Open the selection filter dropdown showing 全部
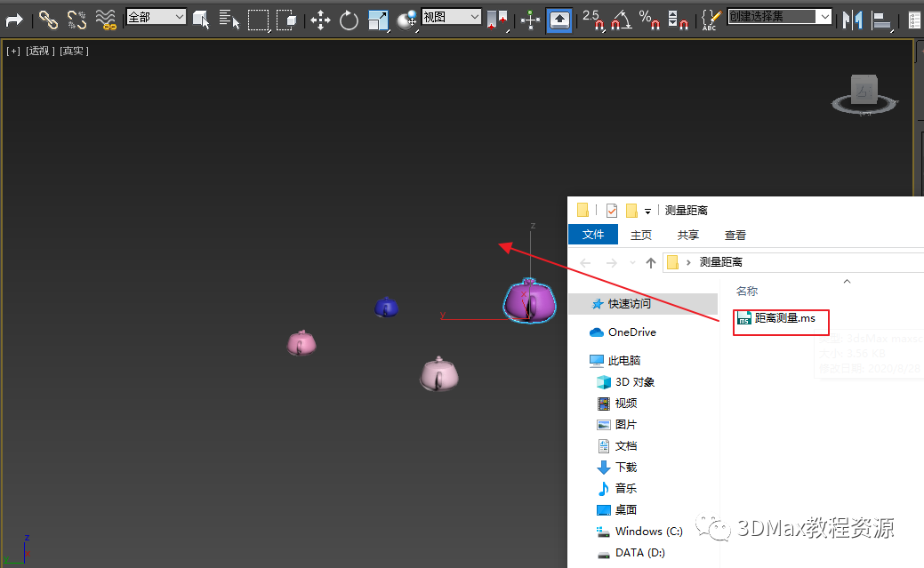Screen dimensions: 924x568 pos(156,16)
